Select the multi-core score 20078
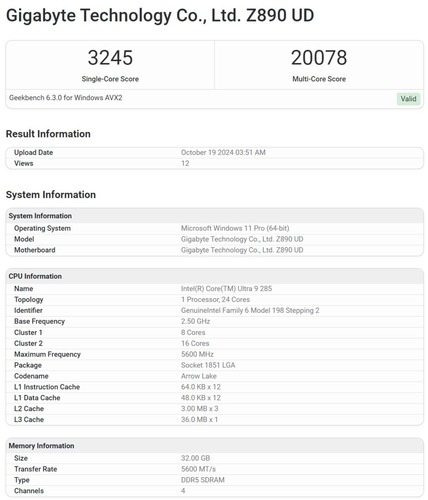428x500 pixels. [319, 58]
